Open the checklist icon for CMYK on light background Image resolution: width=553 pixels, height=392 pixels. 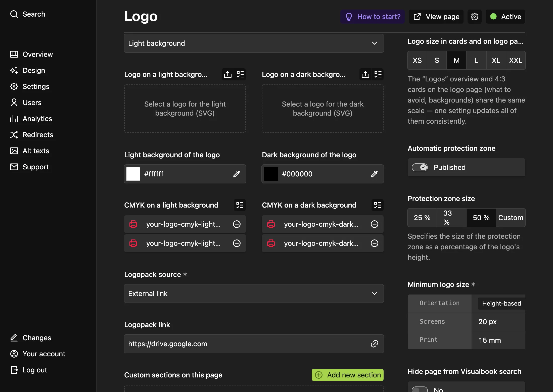[x=240, y=205]
